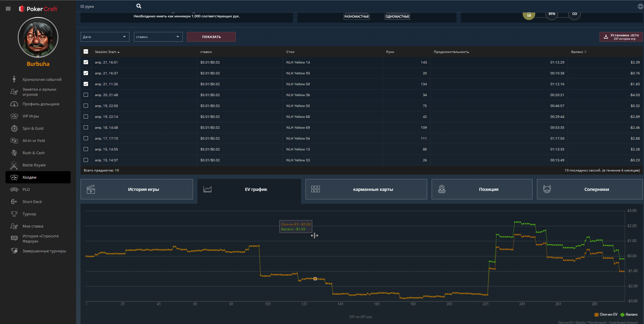Uncheck session апр. 21, 16:37

(86, 73)
